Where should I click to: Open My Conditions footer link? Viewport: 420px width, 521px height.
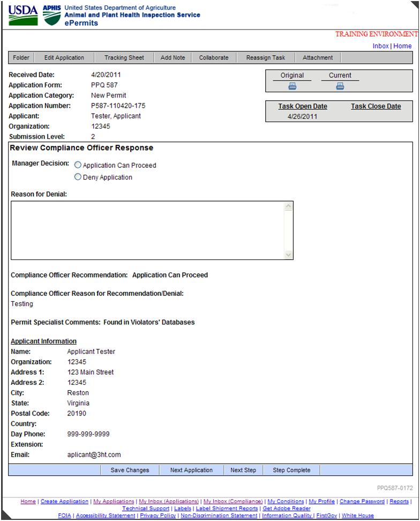[x=286, y=501]
